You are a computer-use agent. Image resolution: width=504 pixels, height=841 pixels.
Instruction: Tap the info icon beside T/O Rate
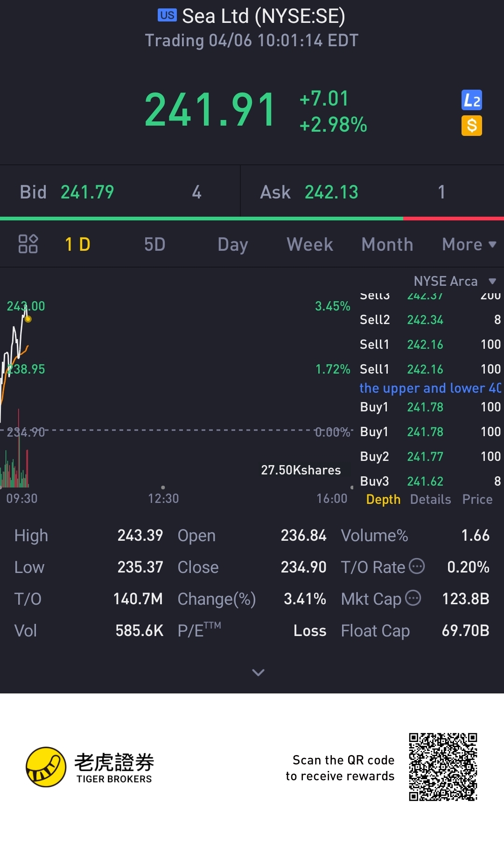[x=417, y=566]
